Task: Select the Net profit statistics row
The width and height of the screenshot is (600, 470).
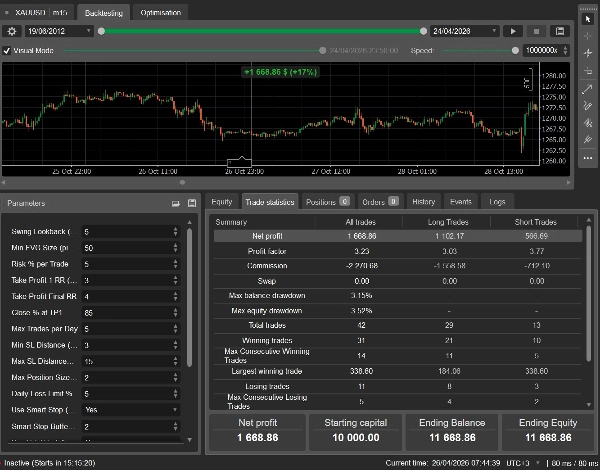Action: (398, 236)
